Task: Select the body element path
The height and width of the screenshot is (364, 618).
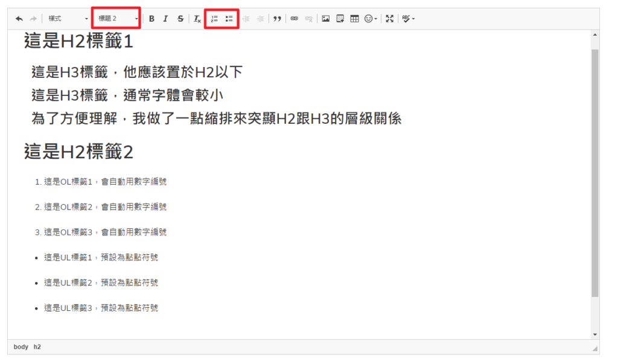Action: (x=21, y=347)
